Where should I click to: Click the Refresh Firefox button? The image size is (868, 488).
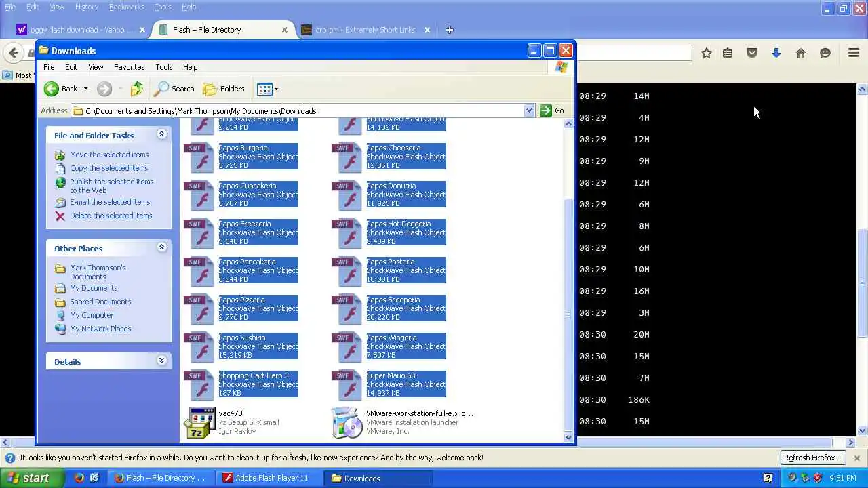click(812, 457)
